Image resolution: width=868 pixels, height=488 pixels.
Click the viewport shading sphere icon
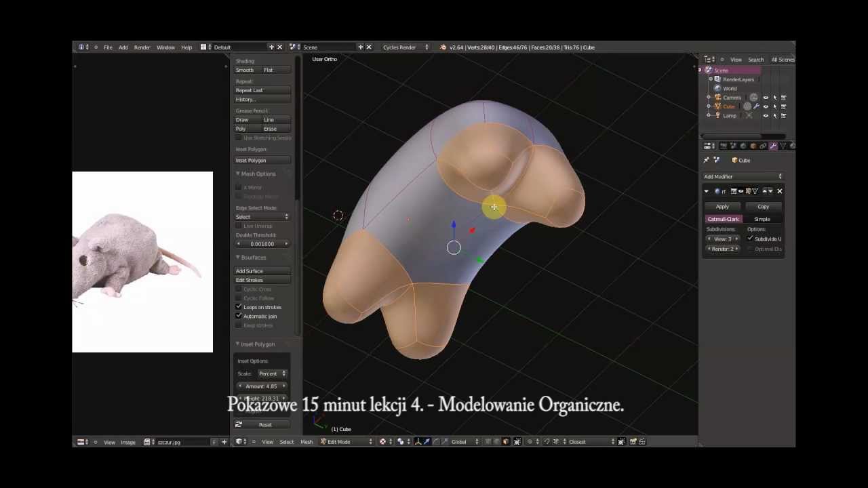[382, 442]
